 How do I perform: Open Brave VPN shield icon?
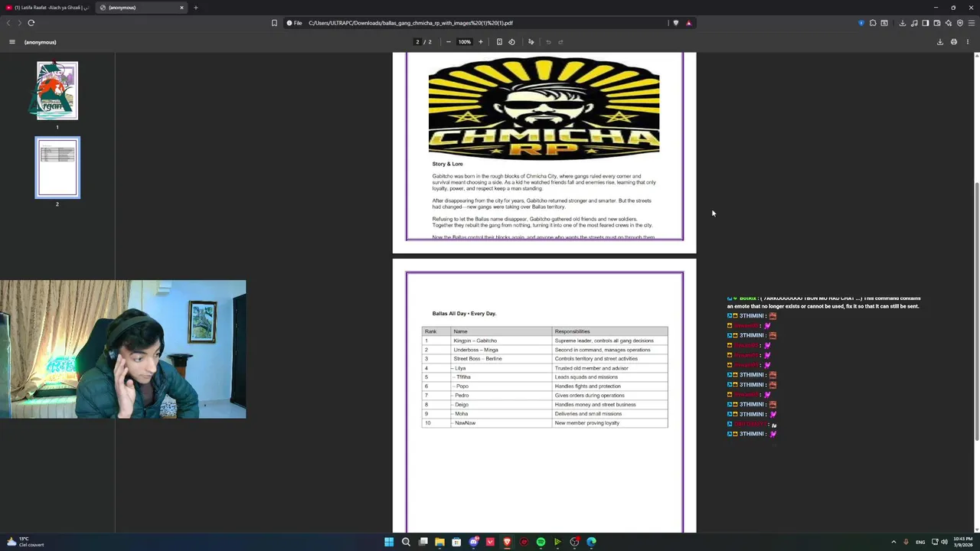pyautogui.click(x=960, y=23)
